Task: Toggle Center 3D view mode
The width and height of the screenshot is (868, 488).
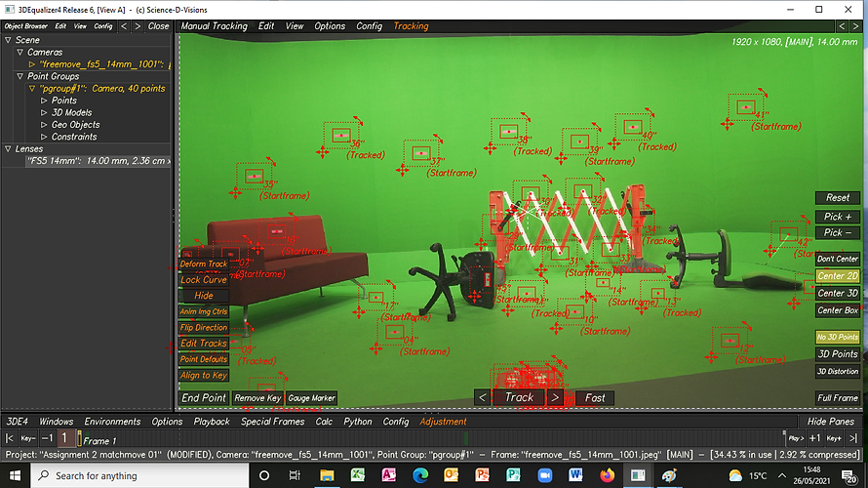Action: pyautogui.click(x=838, y=293)
